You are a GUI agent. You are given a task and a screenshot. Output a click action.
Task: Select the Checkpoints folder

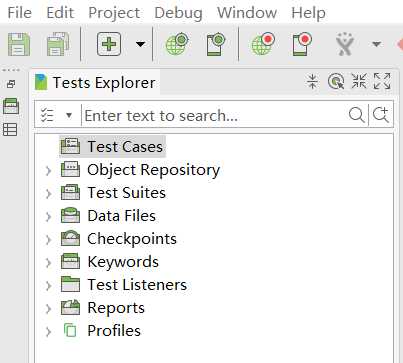(119, 239)
